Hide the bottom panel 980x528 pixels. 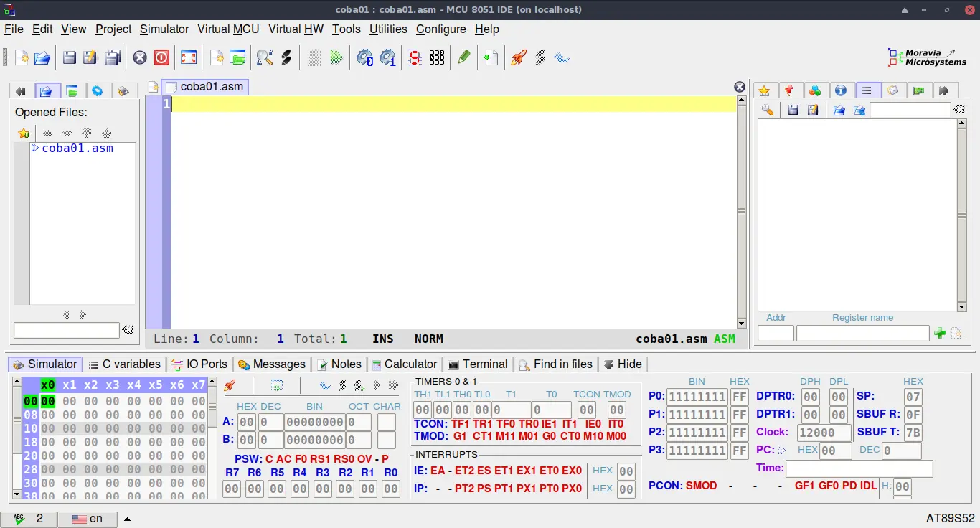coord(622,364)
